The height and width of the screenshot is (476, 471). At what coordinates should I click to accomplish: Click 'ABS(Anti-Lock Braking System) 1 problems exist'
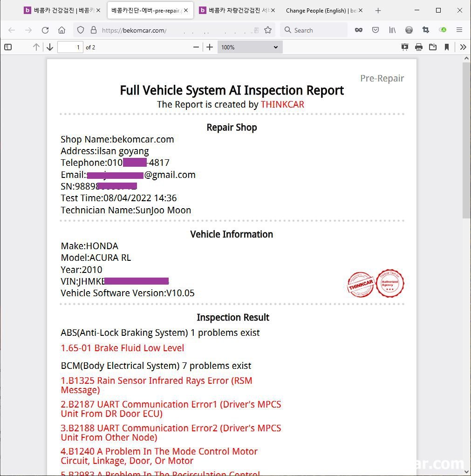coord(160,333)
